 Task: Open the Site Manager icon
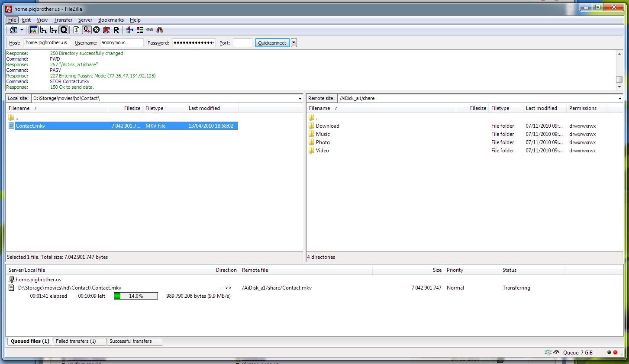pyautogui.click(x=13, y=30)
